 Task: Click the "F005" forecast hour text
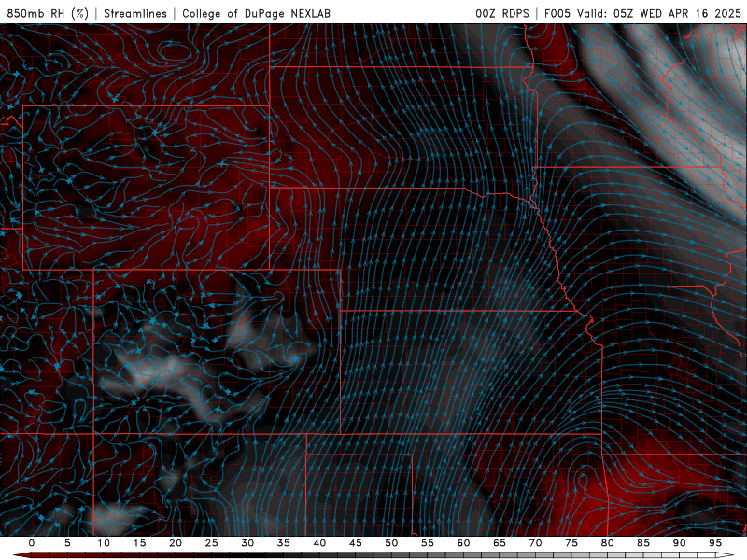tap(557, 13)
